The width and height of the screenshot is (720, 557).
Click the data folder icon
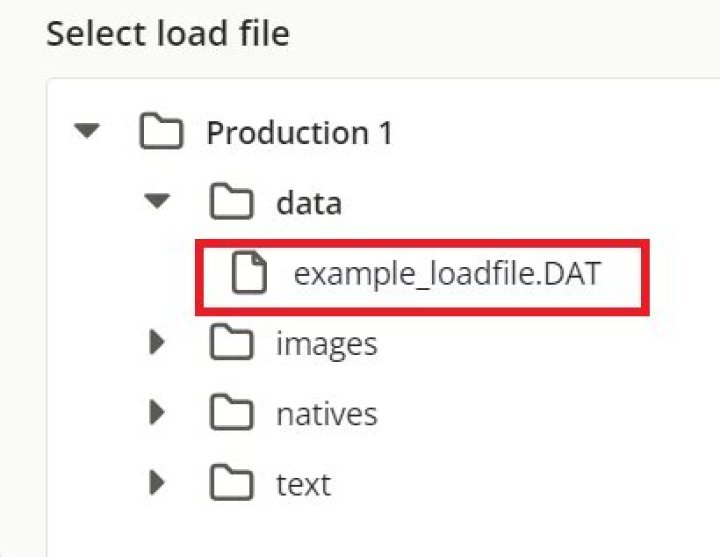click(x=231, y=203)
